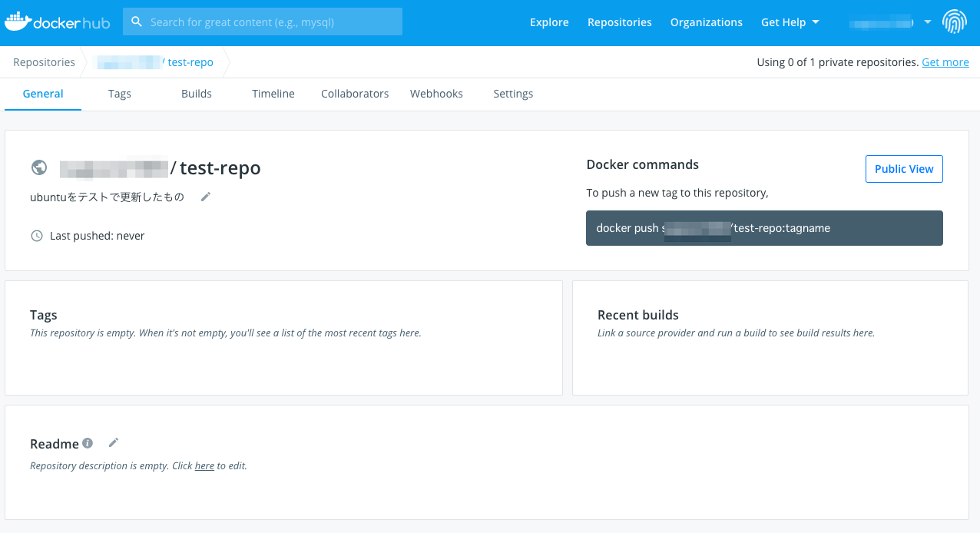Open the Repositories menu item in header
This screenshot has width=980, height=533.
click(620, 22)
